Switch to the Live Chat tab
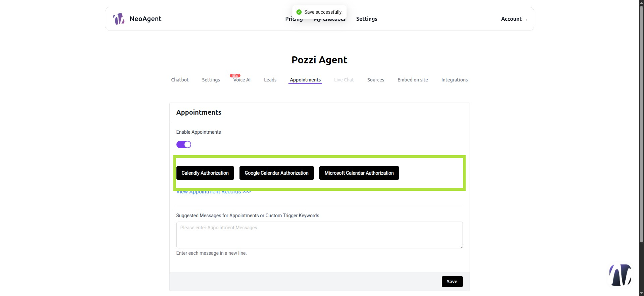 [344, 80]
